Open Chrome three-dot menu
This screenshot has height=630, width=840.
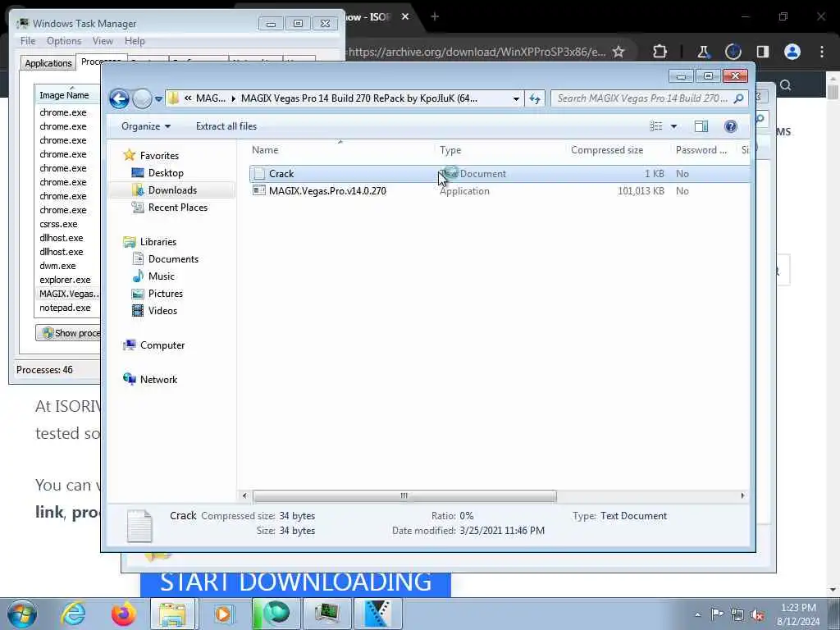pos(822,52)
